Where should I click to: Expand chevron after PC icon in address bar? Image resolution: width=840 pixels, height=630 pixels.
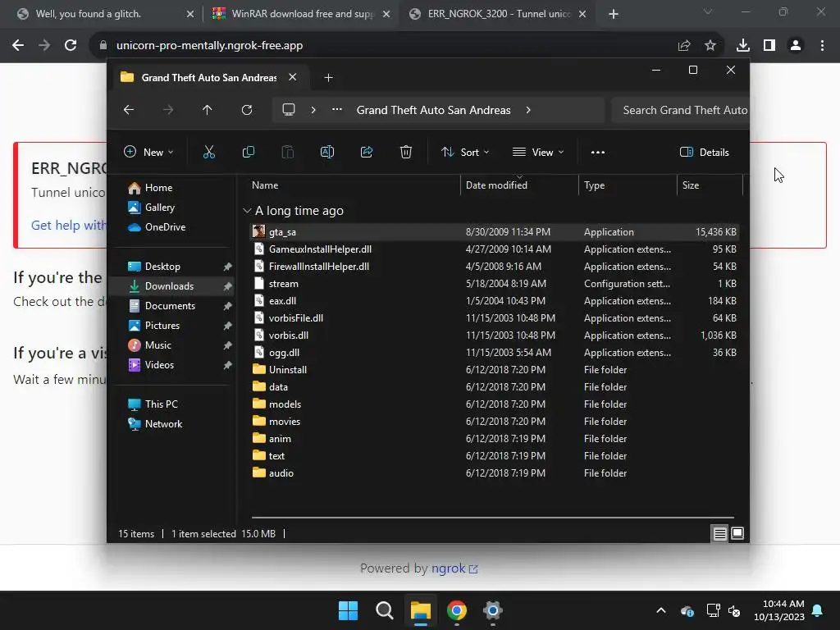pyautogui.click(x=313, y=110)
